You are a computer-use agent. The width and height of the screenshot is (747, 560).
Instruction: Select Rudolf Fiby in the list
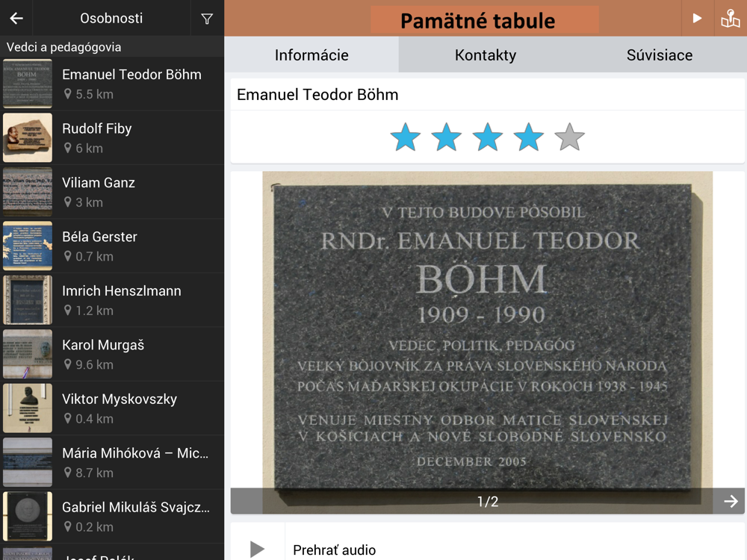(112, 137)
